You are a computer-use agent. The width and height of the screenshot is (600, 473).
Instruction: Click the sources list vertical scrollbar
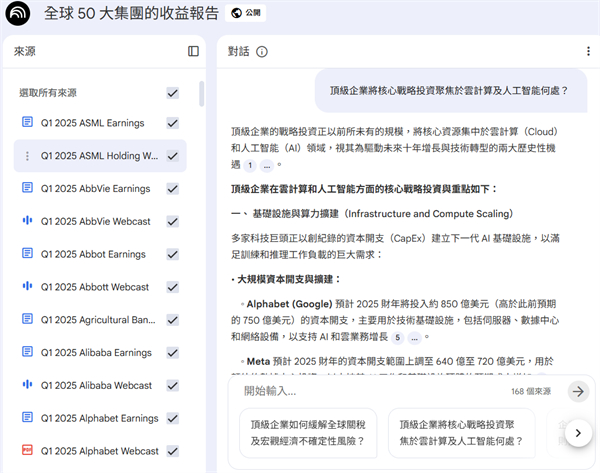pyautogui.click(x=200, y=95)
